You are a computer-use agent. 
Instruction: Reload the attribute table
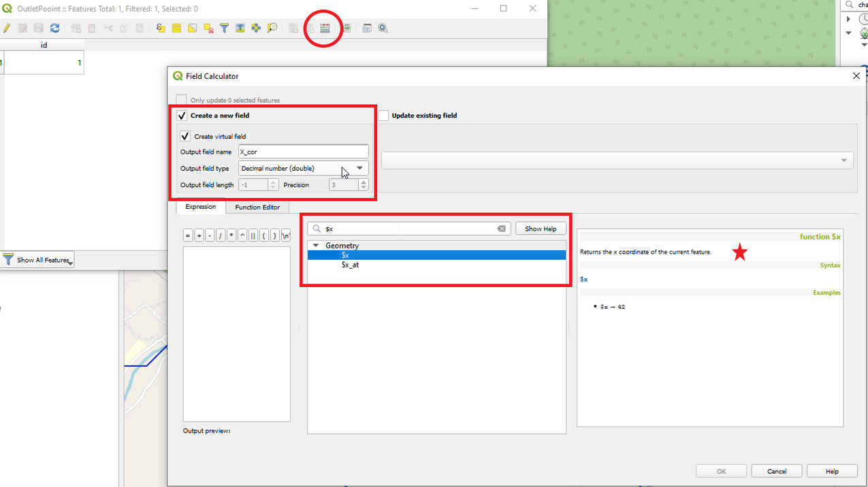pyautogui.click(x=55, y=29)
